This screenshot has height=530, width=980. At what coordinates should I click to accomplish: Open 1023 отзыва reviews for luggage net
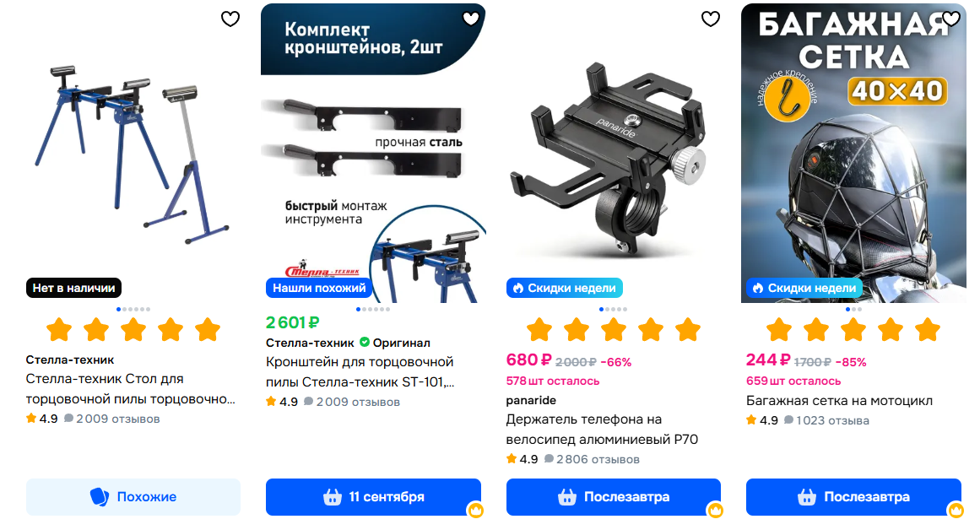click(x=832, y=420)
